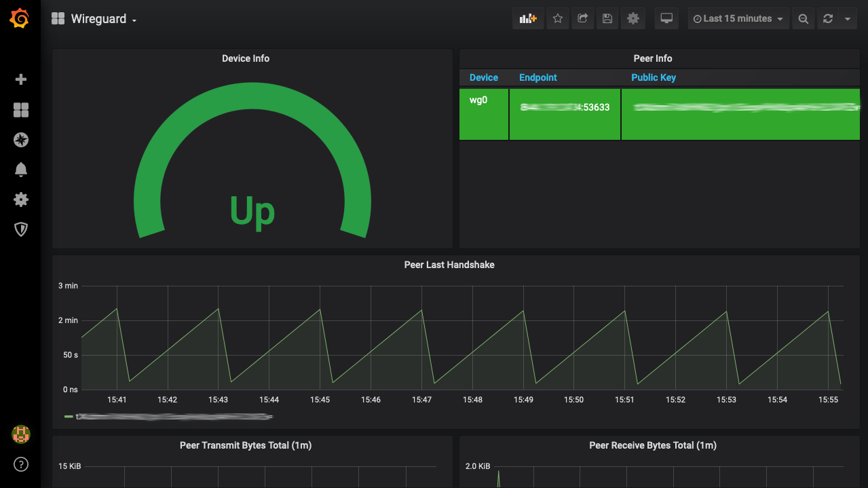Viewport: 868px width, 488px height.
Task: Save the dashboard with floppy icon
Action: tap(607, 19)
